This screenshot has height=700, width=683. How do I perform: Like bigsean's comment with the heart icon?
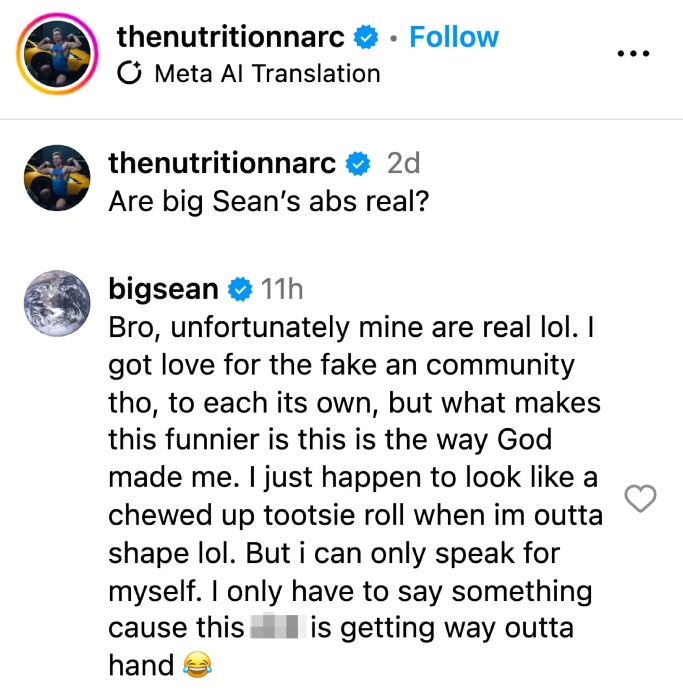640,497
